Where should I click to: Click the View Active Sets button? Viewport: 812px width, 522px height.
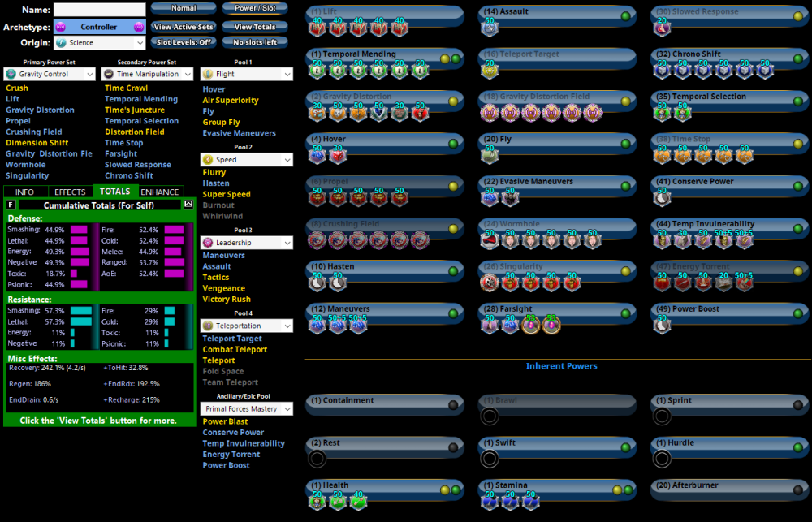tap(184, 27)
